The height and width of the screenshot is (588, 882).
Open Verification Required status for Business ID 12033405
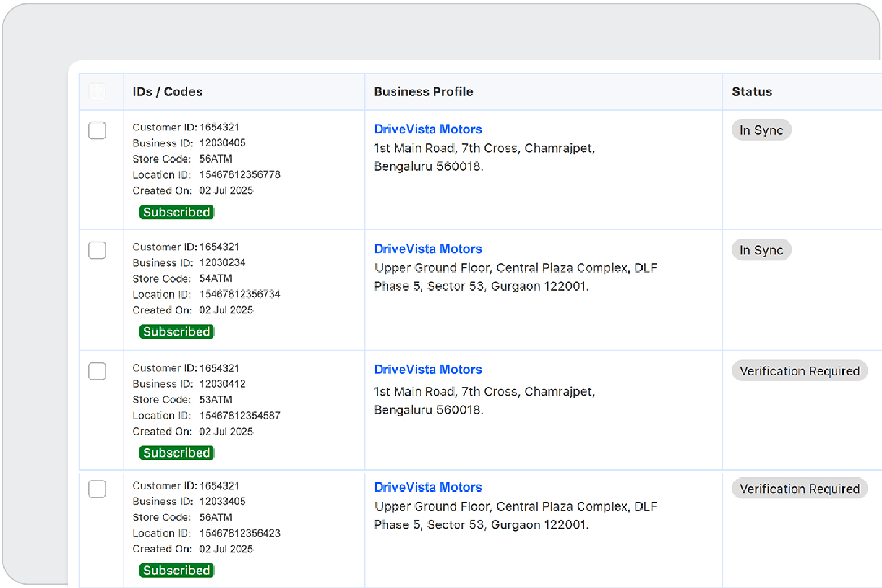(799, 489)
